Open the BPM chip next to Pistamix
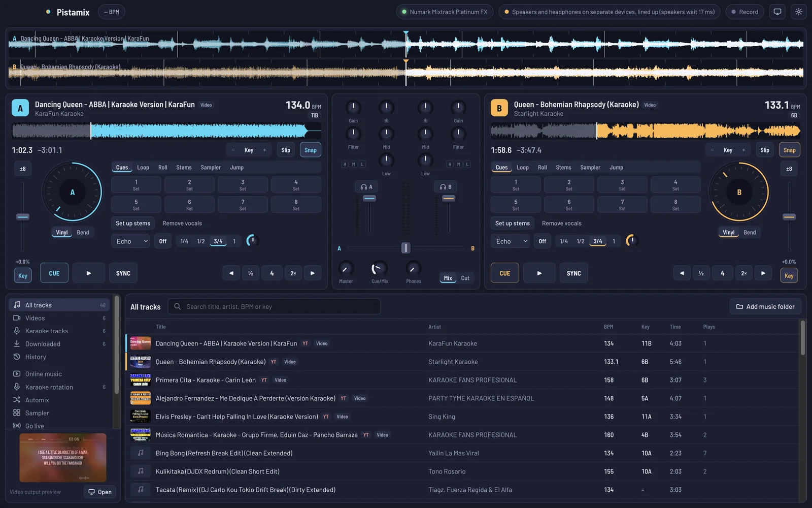812x508 pixels. point(112,12)
